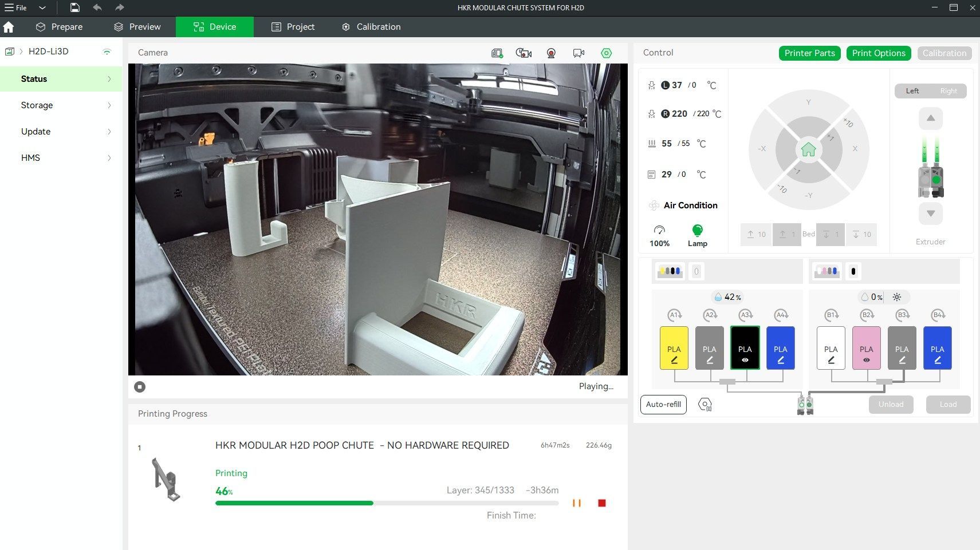This screenshot has height=550, width=980.
Task: Expand the HMS section
Action: click(x=61, y=158)
